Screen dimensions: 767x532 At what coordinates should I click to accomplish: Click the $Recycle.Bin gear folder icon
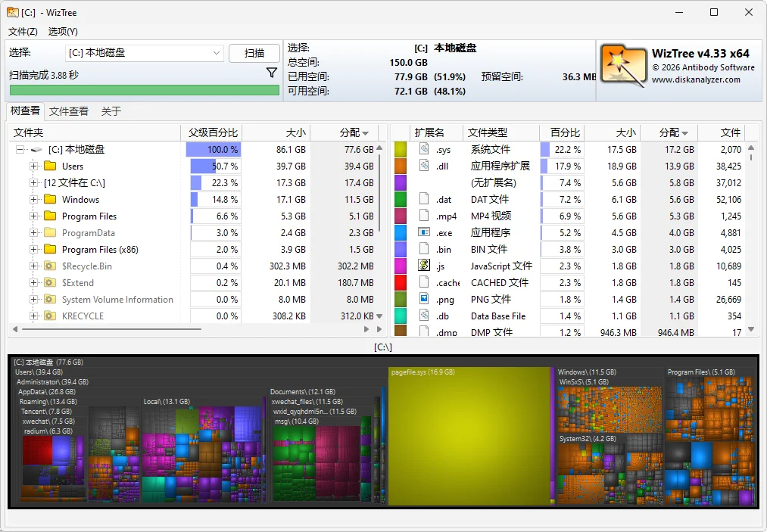point(50,266)
